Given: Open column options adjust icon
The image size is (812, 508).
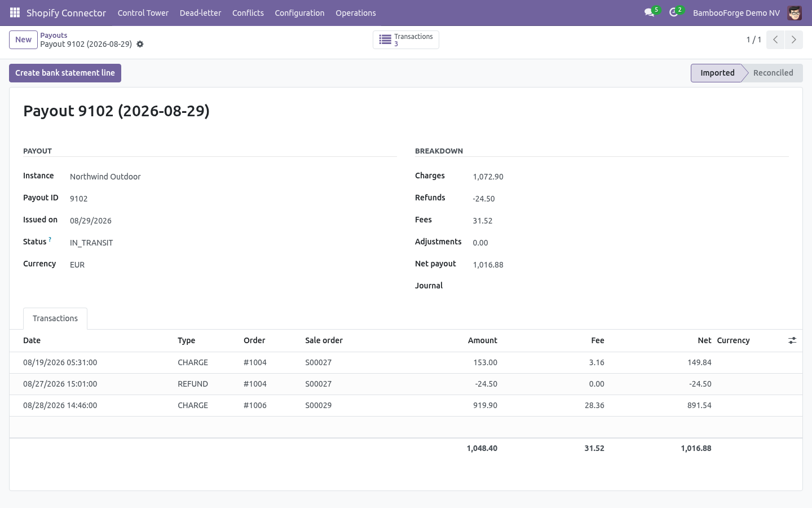Looking at the screenshot, I should (792, 340).
